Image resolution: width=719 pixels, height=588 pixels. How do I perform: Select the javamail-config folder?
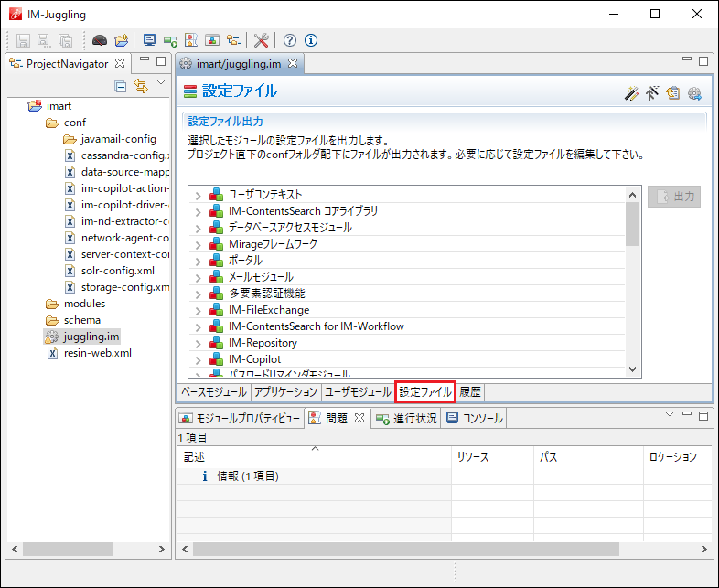[110, 139]
